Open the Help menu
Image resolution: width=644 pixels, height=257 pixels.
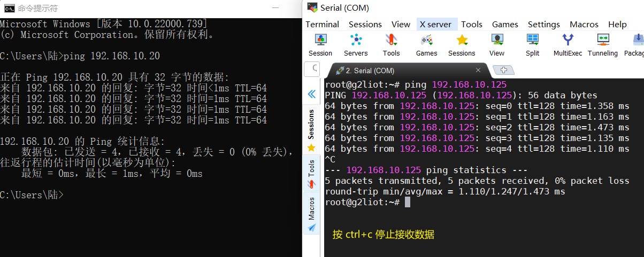click(x=617, y=24)
